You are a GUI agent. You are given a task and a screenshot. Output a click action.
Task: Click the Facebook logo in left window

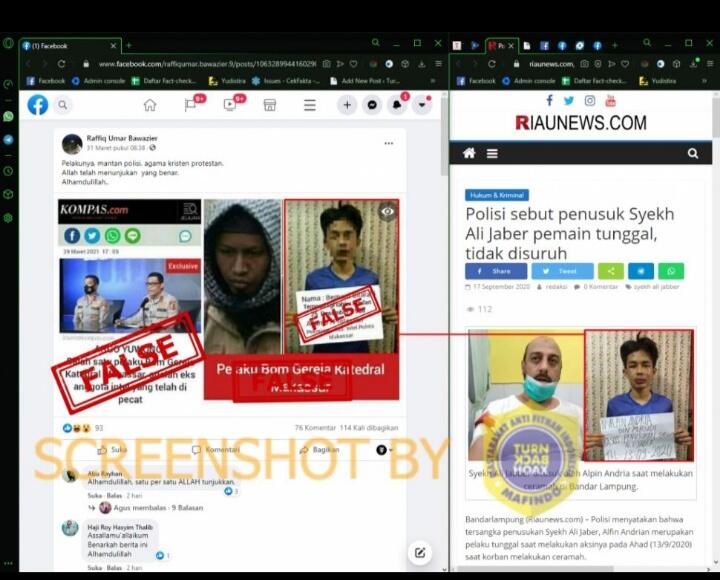pos(38,105)
